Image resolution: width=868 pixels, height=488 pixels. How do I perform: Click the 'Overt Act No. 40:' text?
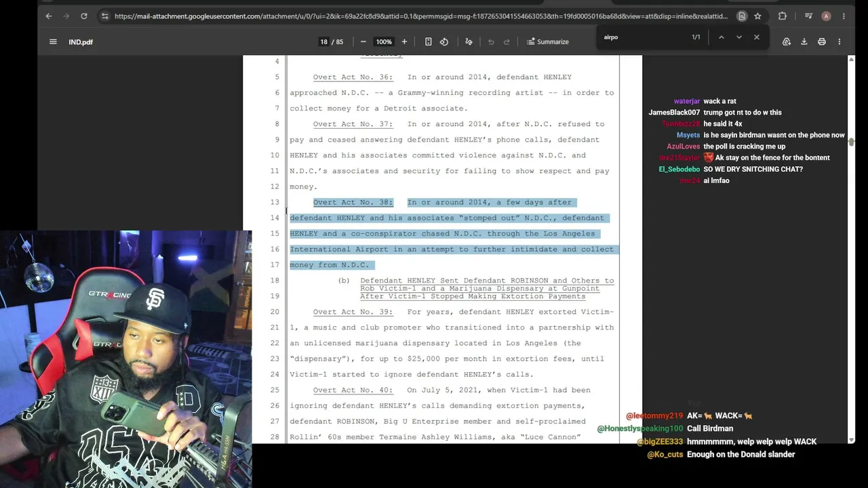(x=353, y=390)
